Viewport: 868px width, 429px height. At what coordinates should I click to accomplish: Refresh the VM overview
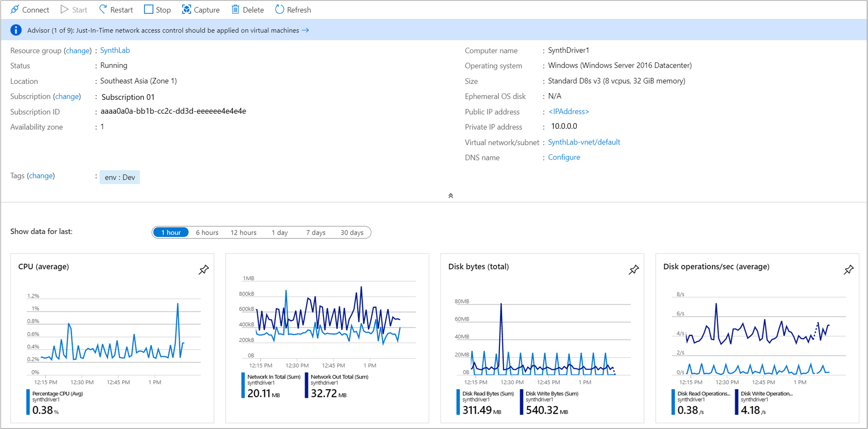pos(280,9)
